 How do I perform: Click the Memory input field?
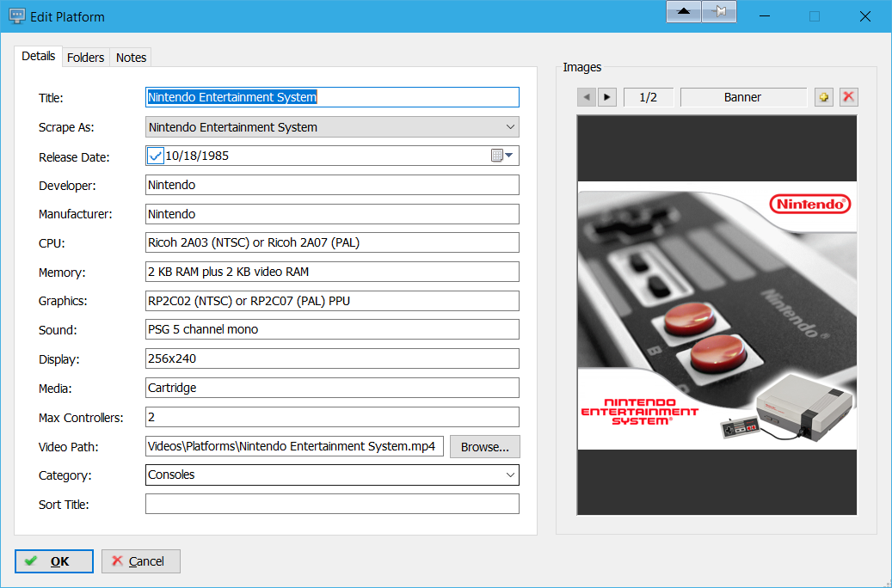[x=332, y=272]
